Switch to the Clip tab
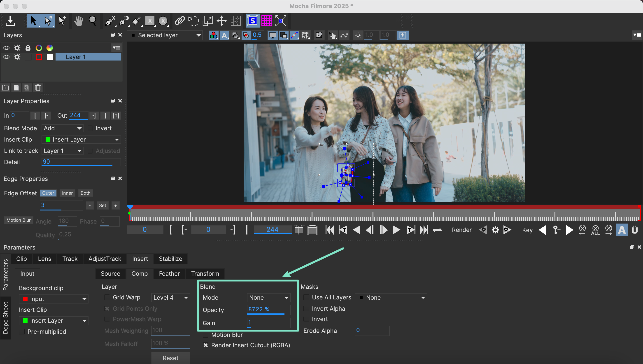Screen dimensions: 643x364 (x=21, y=259)
